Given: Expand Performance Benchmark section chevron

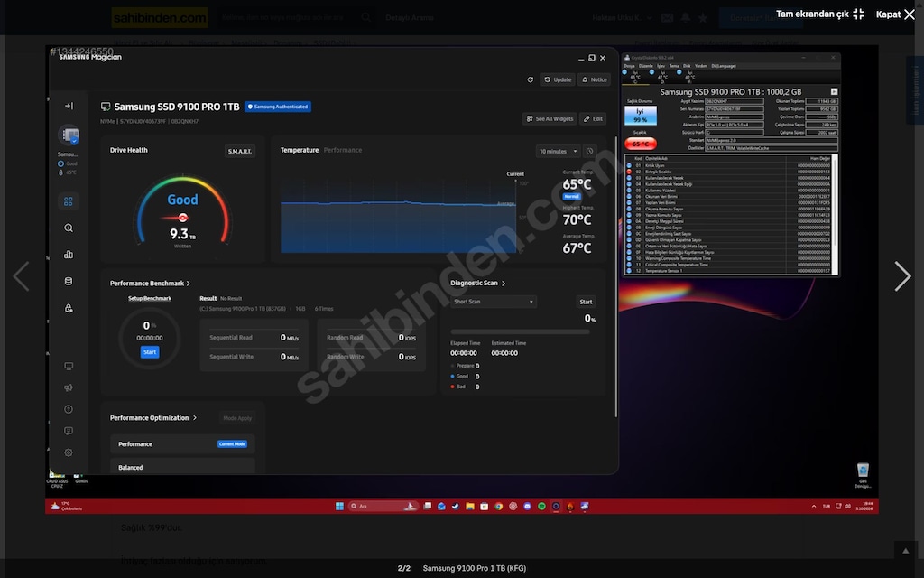Looking at the screenshot, I should (188, 284).
